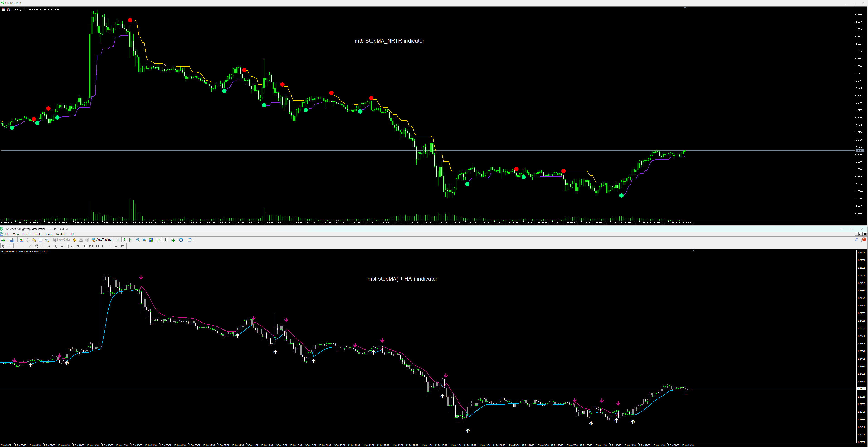868x447 pixels.
Task: Select the text label 'A' tool
Action: coord(49,246)
